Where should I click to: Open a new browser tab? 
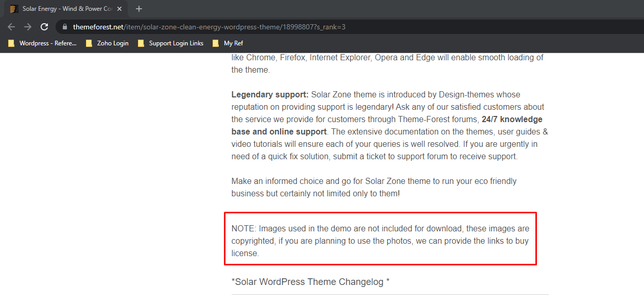point(138,9)
